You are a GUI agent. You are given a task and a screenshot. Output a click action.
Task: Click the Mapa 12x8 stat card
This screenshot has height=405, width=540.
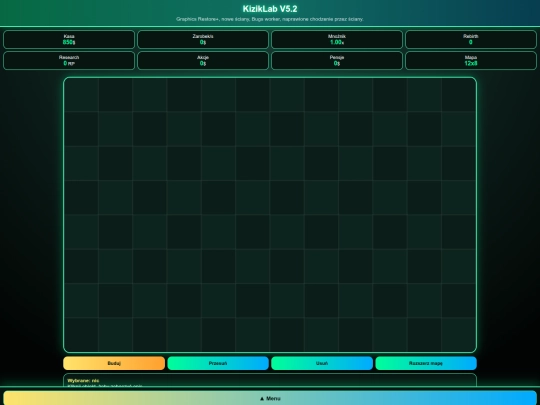(471, 61)
